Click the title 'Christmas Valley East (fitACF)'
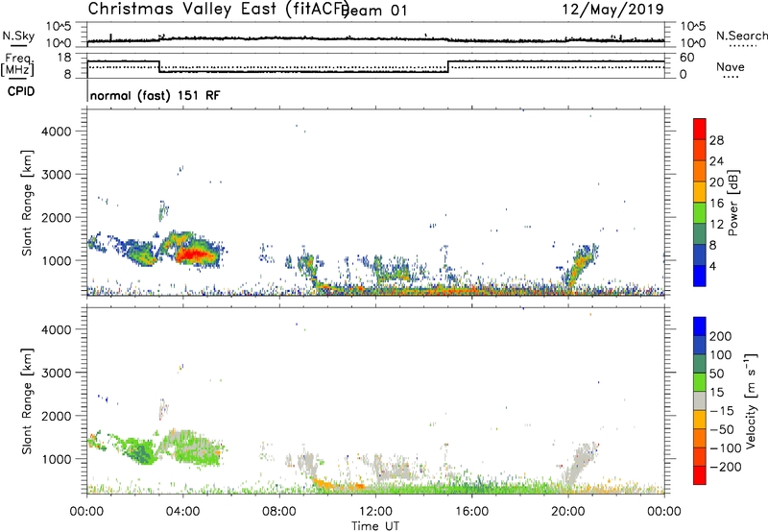This screenshot has width=768, height=532. click(x=219, y=9)
